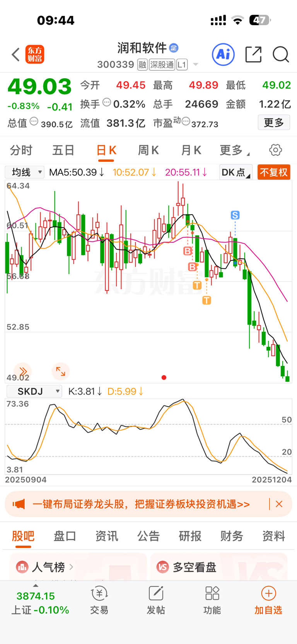Switch to the 月K chart tab
This screenshot has height=644, width=297.
191,150
